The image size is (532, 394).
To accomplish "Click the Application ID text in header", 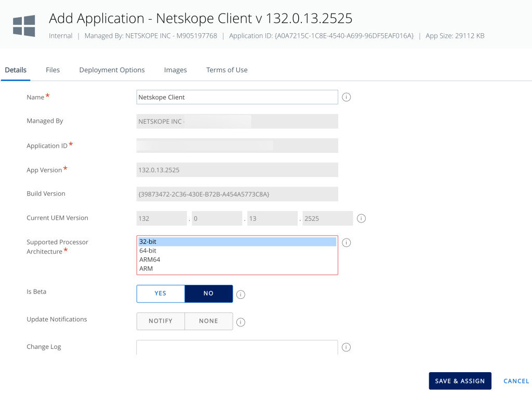I will click(321, 36).
